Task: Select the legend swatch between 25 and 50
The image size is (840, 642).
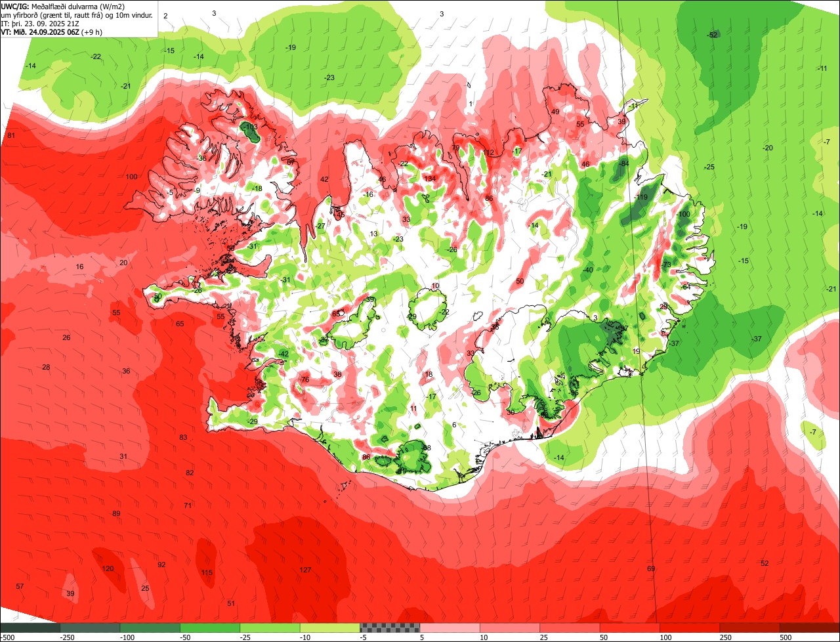Action: 570,628
